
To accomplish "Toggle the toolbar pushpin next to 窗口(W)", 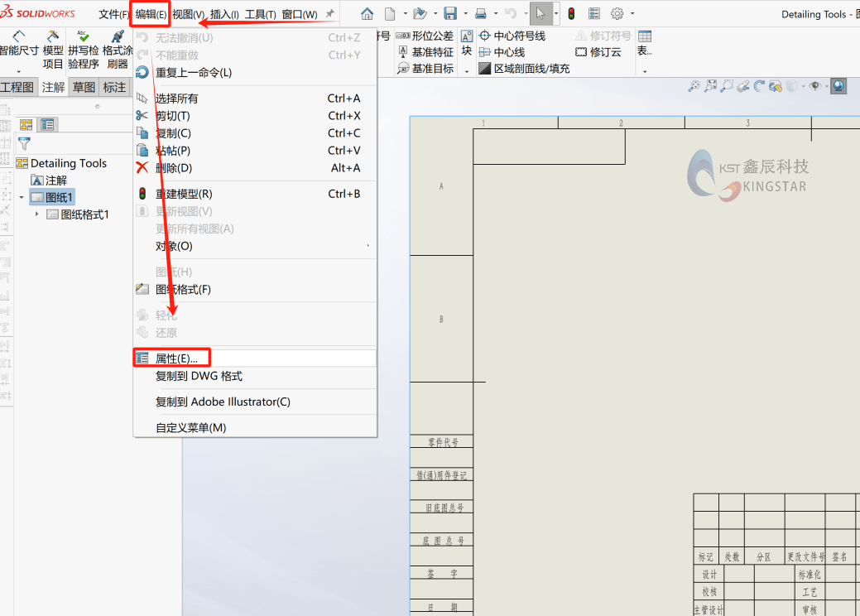I will pos(329,13).
